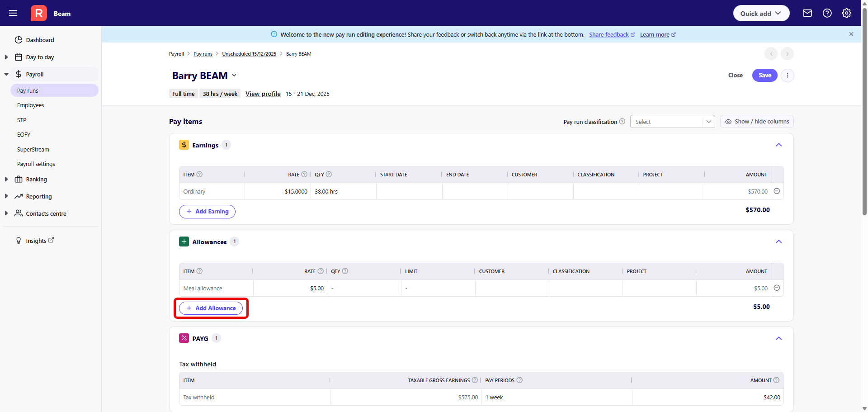Click the Add Allowance button
The image size is (868, 412).
tap(211, 308)
